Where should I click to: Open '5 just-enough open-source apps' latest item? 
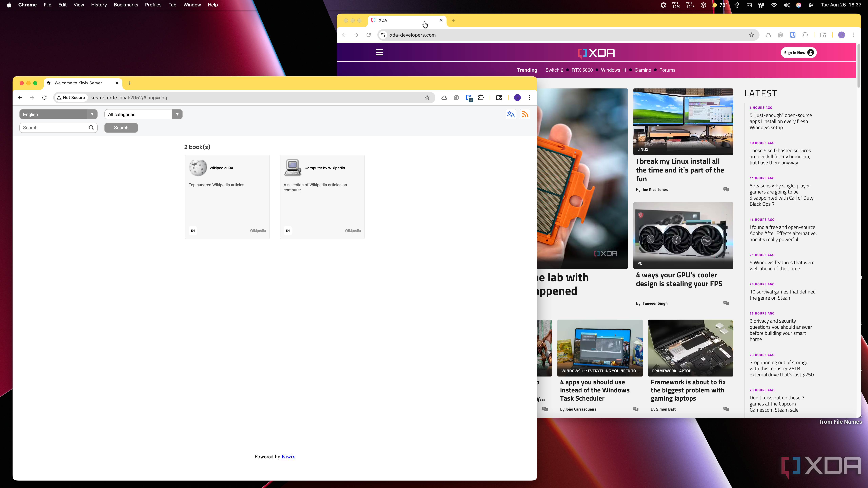781,121
